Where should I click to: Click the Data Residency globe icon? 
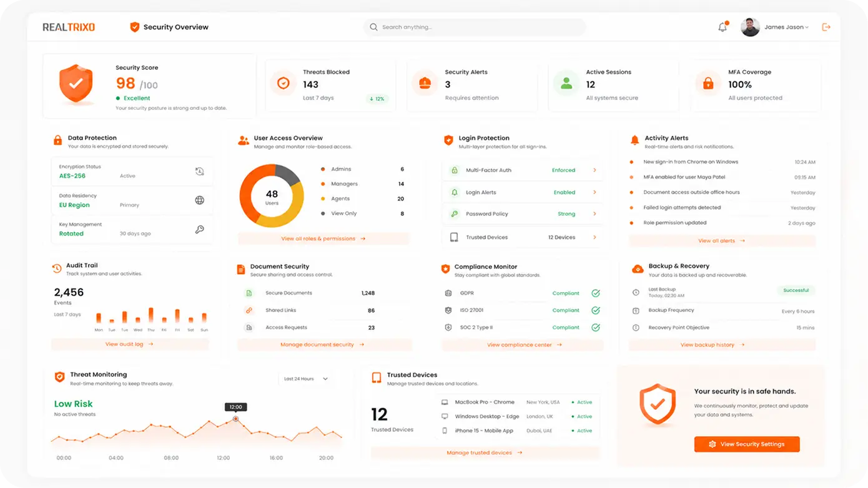point(200,200)
